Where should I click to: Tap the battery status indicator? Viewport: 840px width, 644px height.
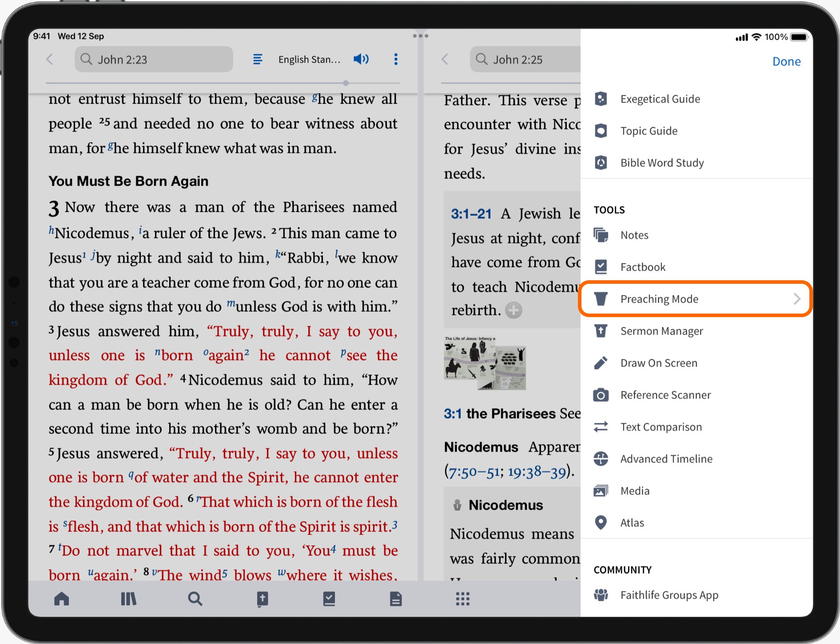click(x=799, y=37)
